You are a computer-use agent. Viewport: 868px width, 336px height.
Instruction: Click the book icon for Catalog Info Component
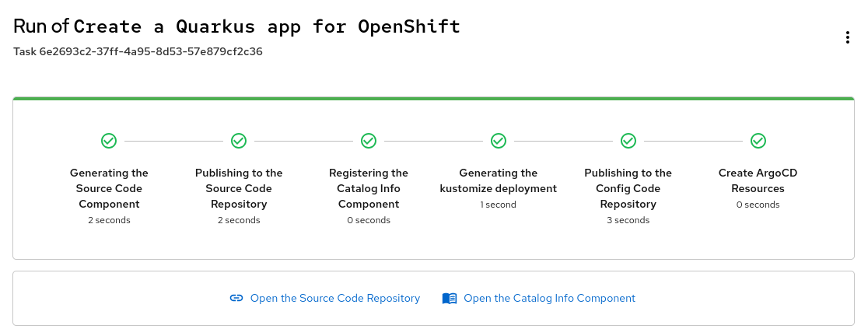point(450,299)
